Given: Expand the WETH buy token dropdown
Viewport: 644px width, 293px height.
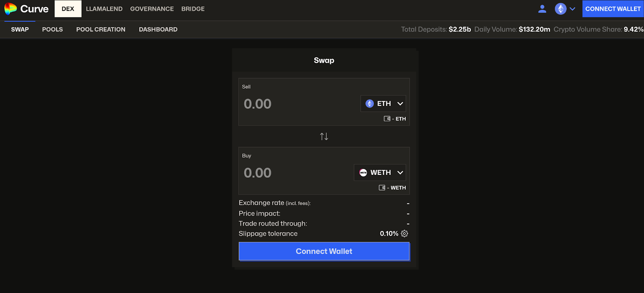Looking at the screenshot, I should [400, 172].
